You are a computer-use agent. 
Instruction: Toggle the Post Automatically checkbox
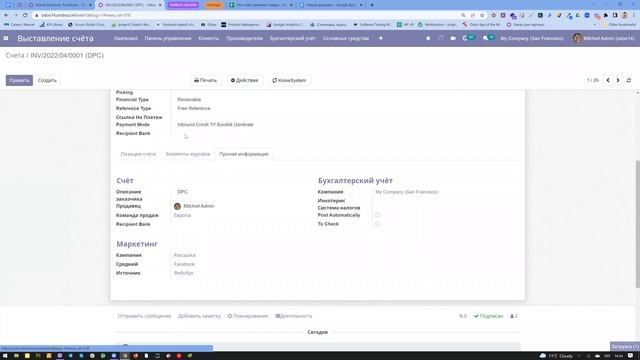point(378,215)
